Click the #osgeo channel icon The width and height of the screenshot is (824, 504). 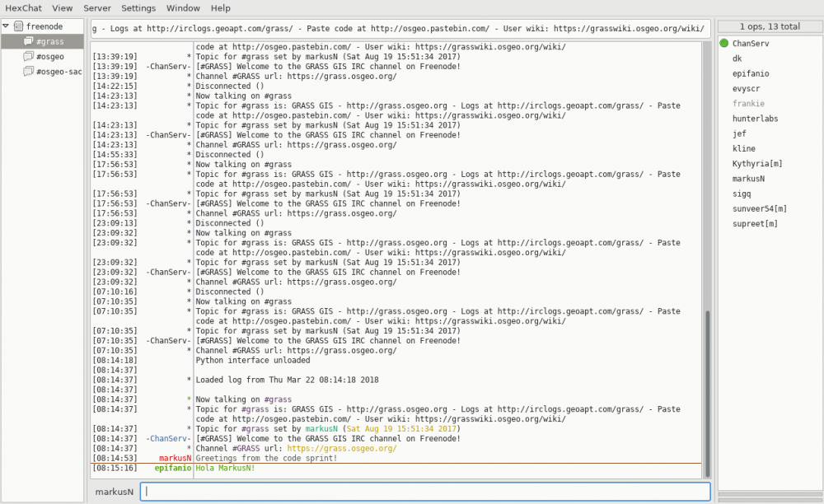(29, 57)
